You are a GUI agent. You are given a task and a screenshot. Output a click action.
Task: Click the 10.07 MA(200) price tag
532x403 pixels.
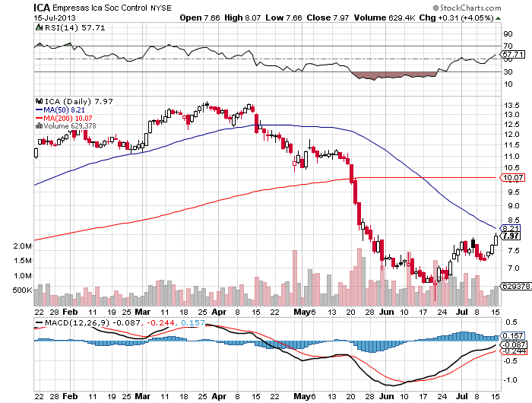pos(513,177)
